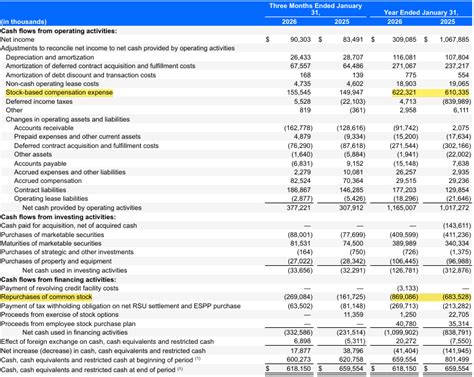Select net income value 1,067,885
Viewport: 474px width, 377px height.
click(x=454, y=39)
